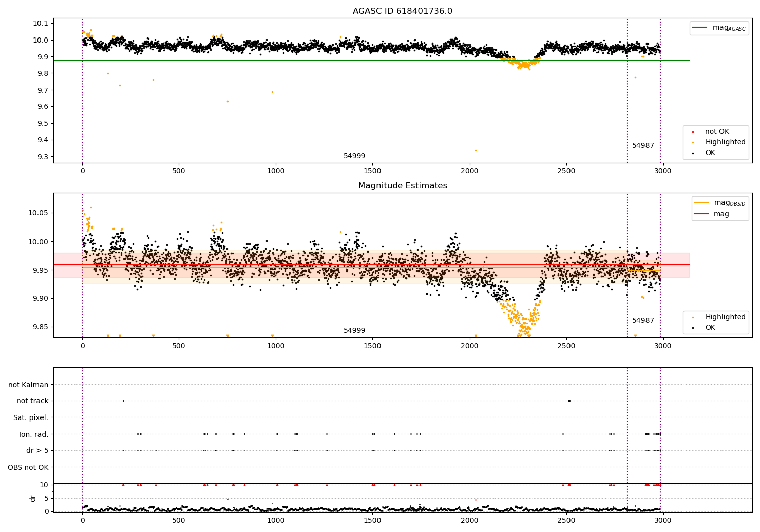Click the 'not track' data marker near x=2500
The height and width of the screenshot is (532, 760).
click(x=569, y=401)
